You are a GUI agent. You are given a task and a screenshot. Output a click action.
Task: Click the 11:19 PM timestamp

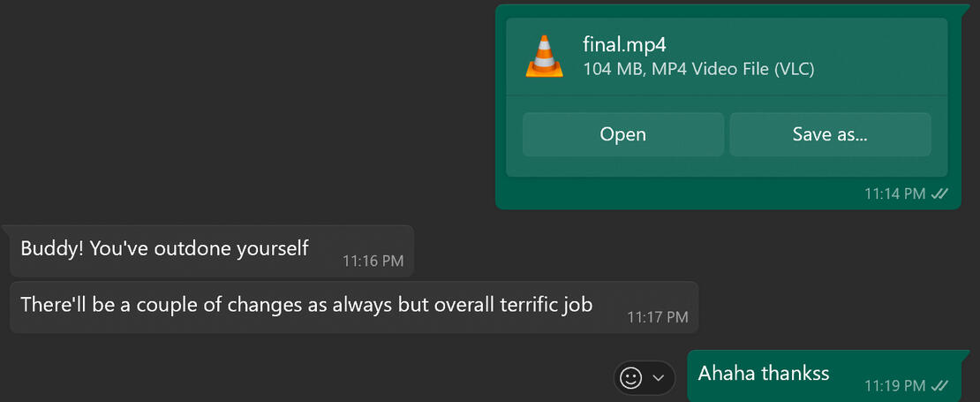coord(894,385)
